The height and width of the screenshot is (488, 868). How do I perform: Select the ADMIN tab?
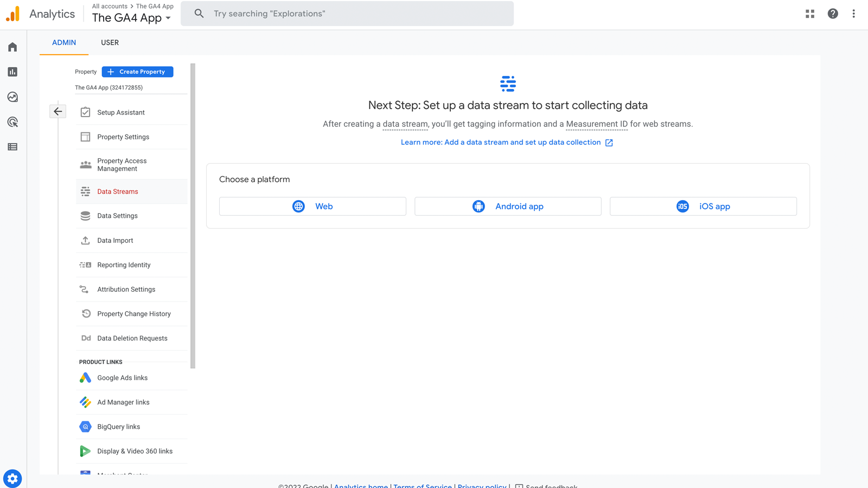(x=64, y=42)
